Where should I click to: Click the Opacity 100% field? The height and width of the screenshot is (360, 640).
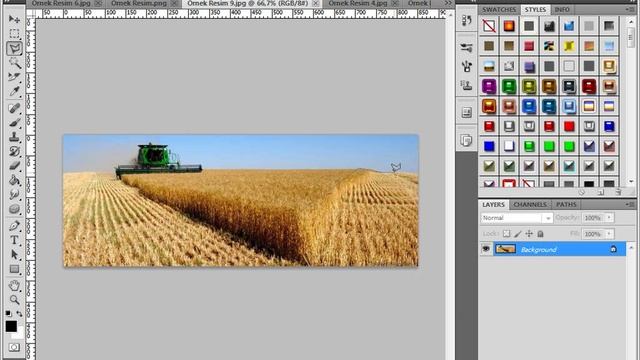pyautogui.click(x=593, y=218)
